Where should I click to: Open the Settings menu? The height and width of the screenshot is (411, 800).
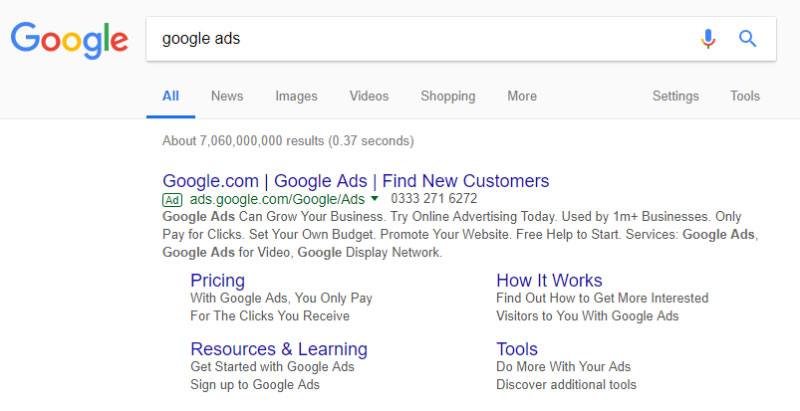pos(675,96)
